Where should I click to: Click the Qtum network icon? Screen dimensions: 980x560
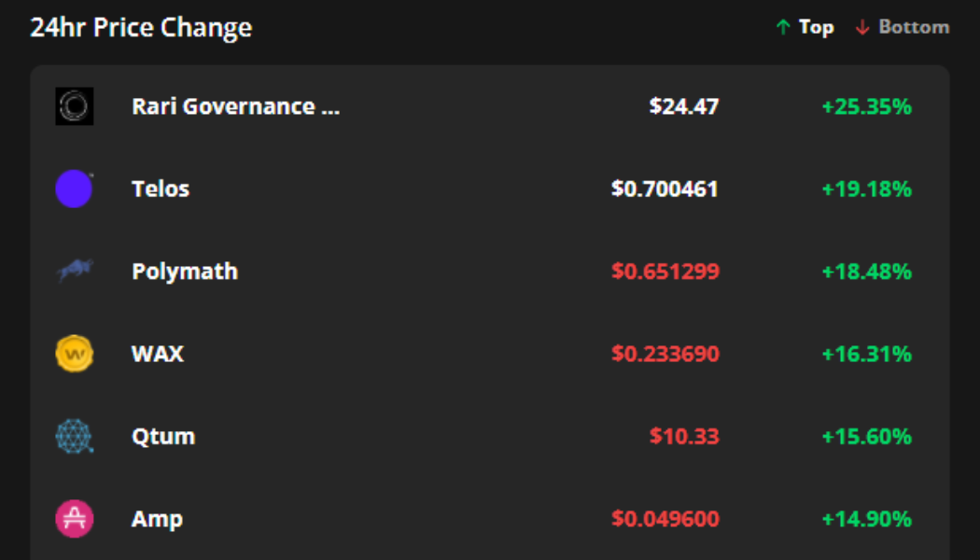[74, 435]
